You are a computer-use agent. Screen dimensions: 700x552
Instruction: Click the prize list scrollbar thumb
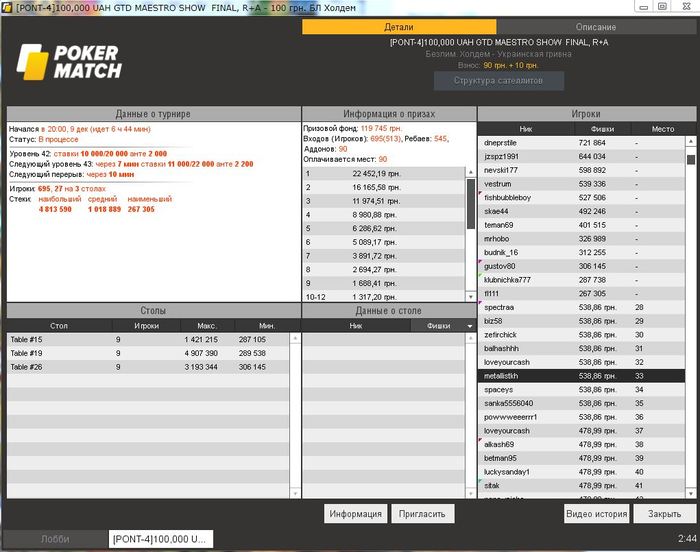471,204
